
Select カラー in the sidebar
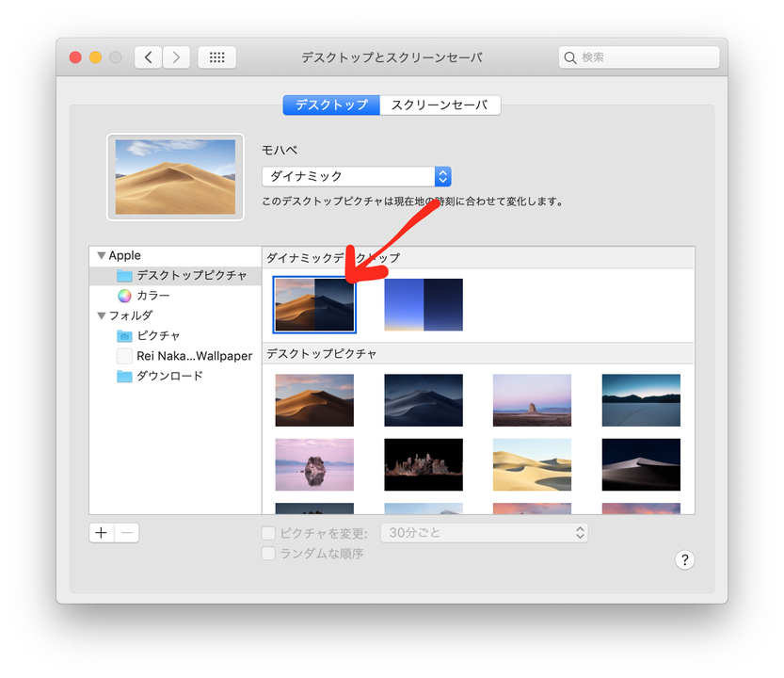click(x=175, y=296)
